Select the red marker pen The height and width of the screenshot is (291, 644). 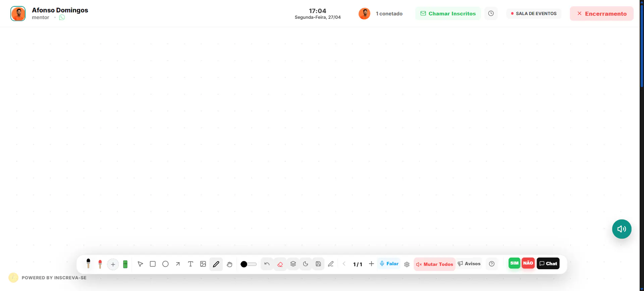[x=100, y=264]
